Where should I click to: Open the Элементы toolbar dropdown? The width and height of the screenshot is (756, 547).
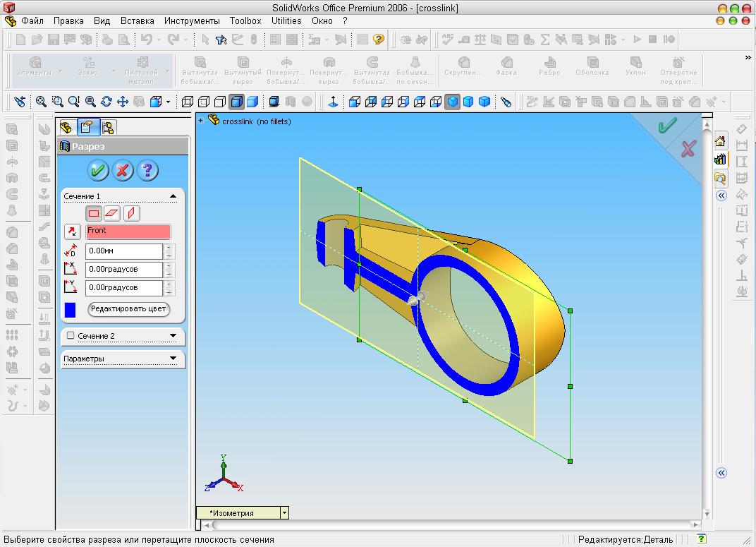coord(60,71)
